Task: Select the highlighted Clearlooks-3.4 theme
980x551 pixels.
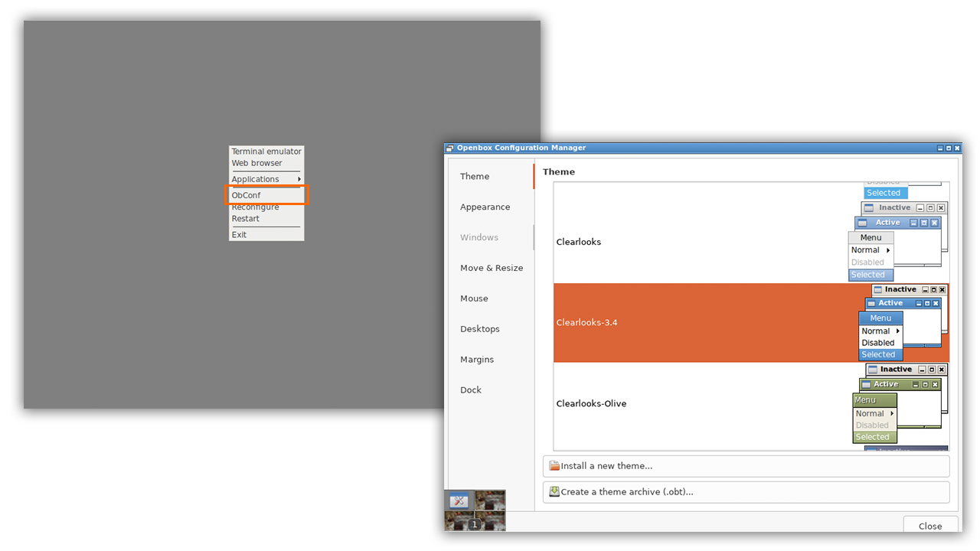Action: (751, 323)
